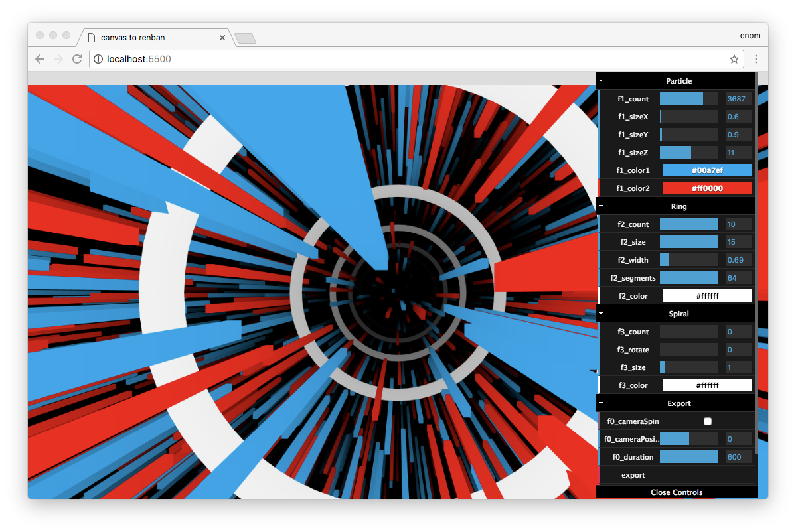796x532 pixels.
Task: Click the f2_width value field 0.69
Action: [739, 260]
